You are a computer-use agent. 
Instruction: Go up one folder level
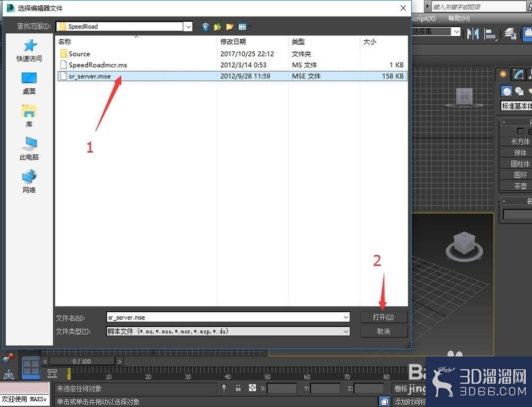217,27
